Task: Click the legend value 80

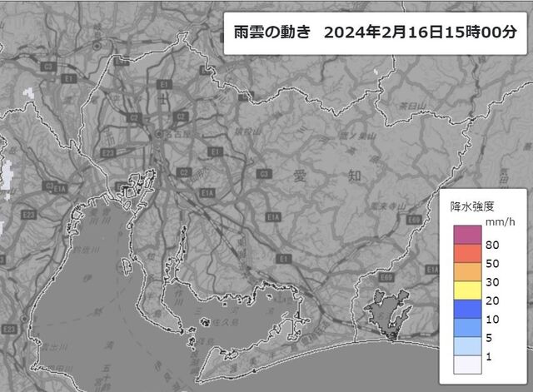Action: point(492,245)
